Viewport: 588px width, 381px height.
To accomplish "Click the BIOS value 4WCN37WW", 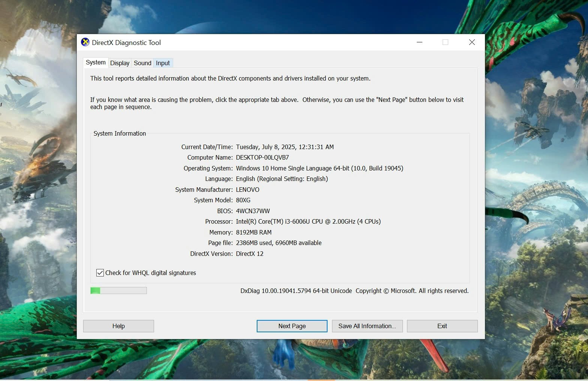I will pos(253,211).
